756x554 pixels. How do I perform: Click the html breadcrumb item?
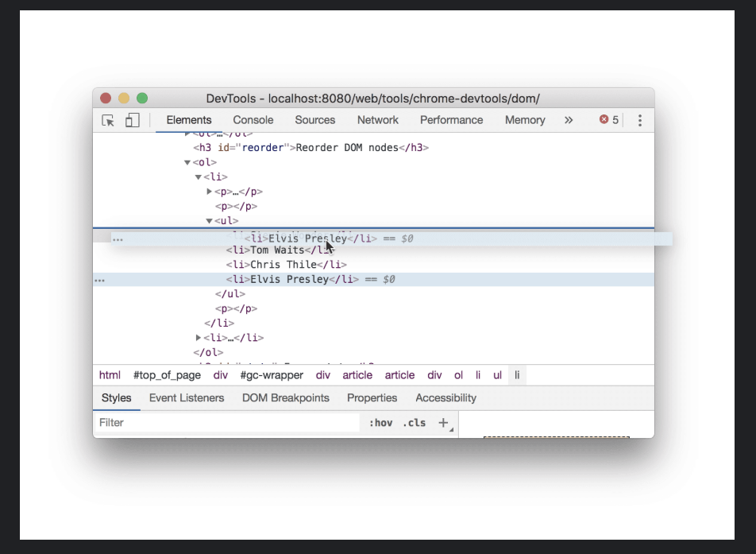(x=110, y=375)
